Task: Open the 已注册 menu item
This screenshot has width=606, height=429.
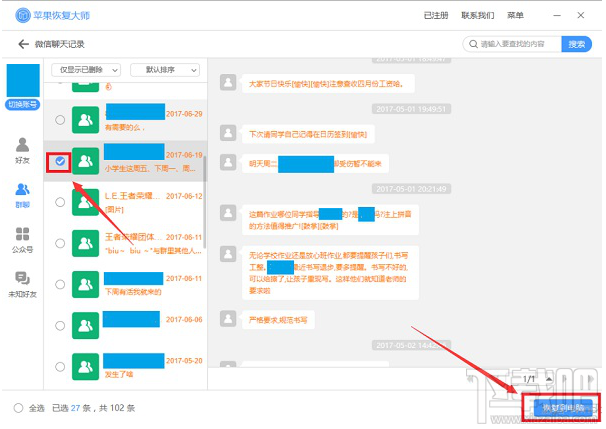Action: tap(436, 15)
